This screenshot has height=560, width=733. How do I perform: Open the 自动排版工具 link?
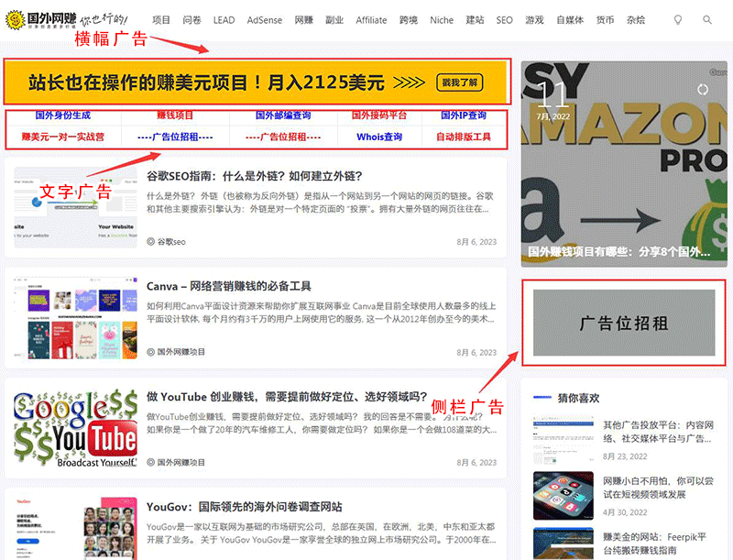tap(464, 137)
